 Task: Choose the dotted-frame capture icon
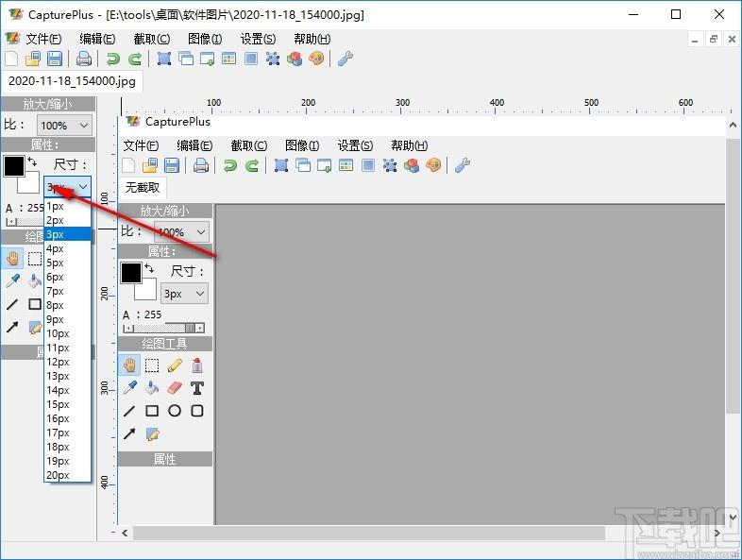[x=273, y=59]
